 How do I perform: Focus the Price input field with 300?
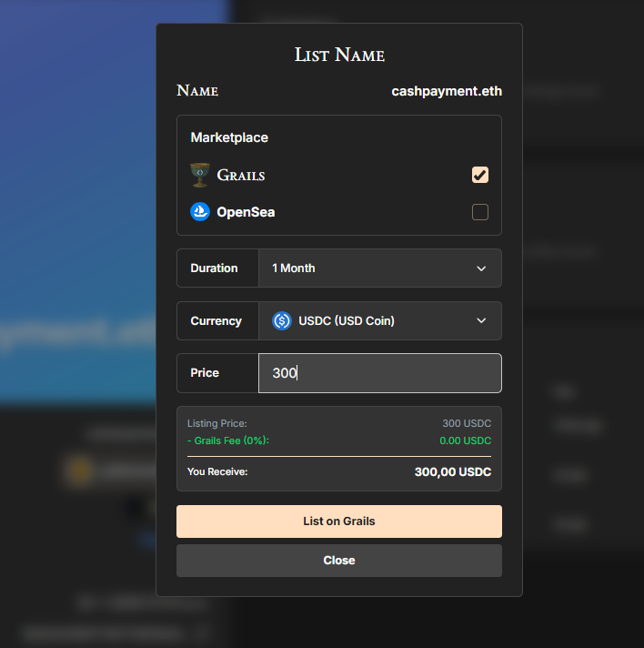coord(380,373)
